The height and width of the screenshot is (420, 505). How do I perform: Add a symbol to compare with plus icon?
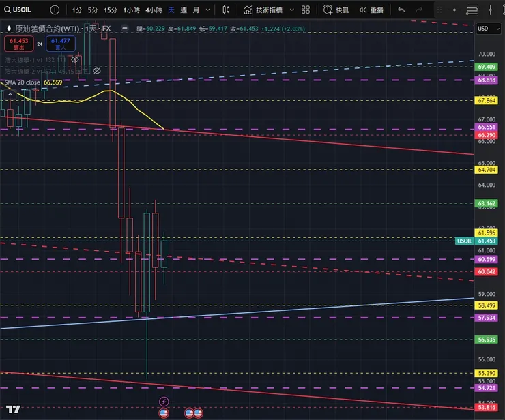(55, 10)
